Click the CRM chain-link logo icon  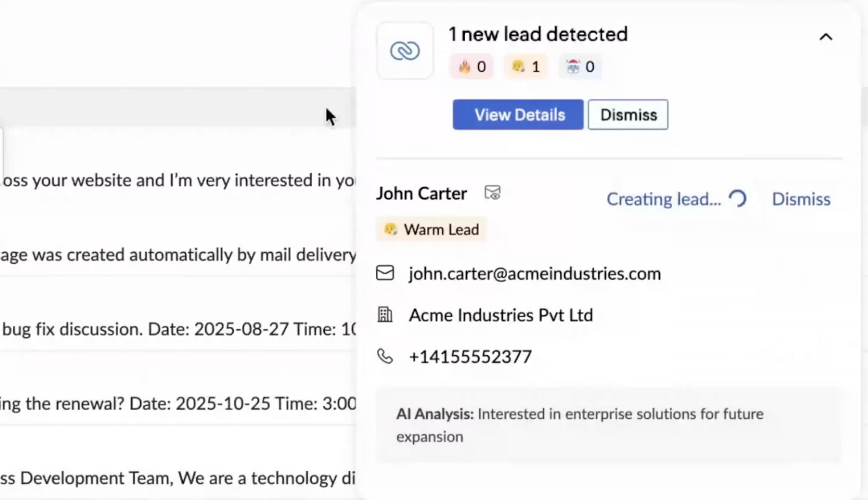[405, 51]
